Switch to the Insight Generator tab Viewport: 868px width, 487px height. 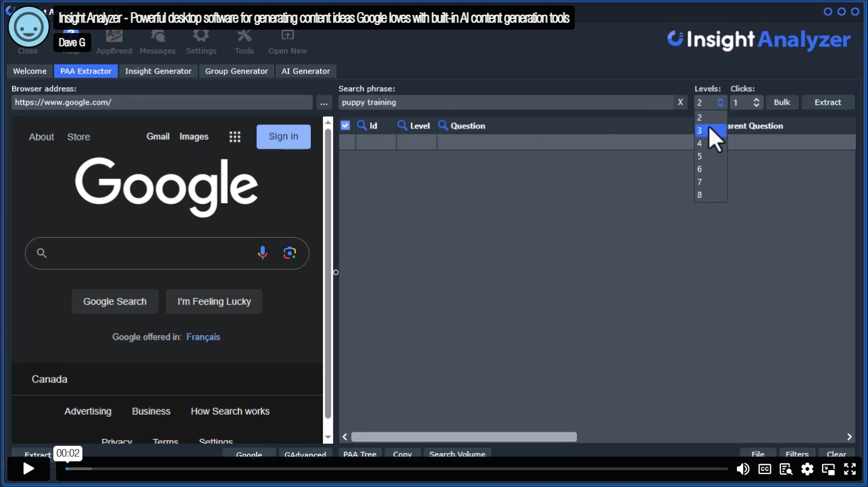[158, 71]
